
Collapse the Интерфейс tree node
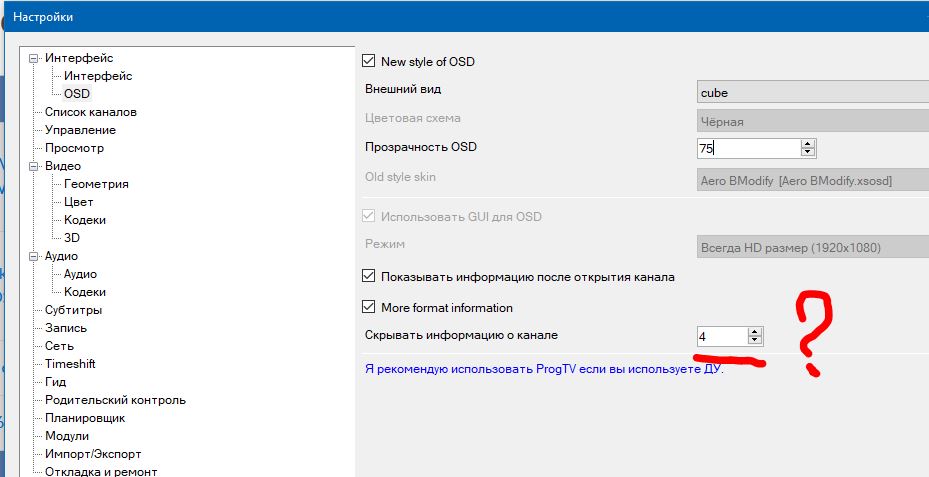(33, 58)
